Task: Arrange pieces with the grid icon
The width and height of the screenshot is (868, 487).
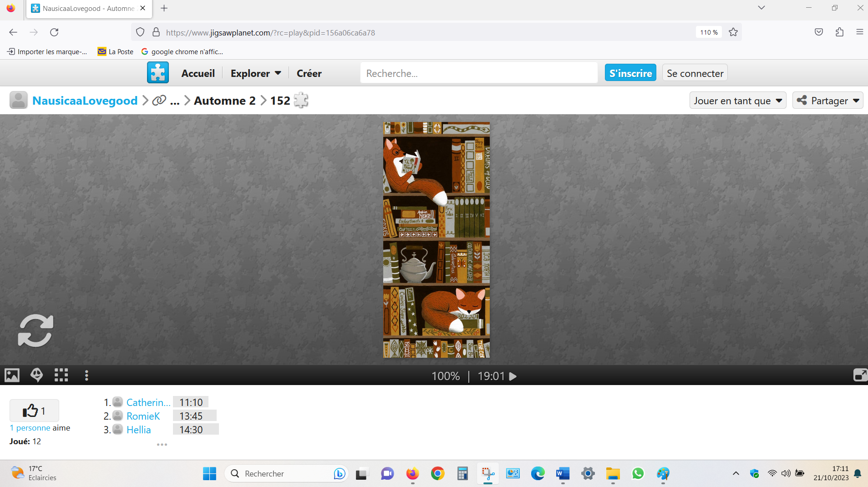Action: click(61, 375)
